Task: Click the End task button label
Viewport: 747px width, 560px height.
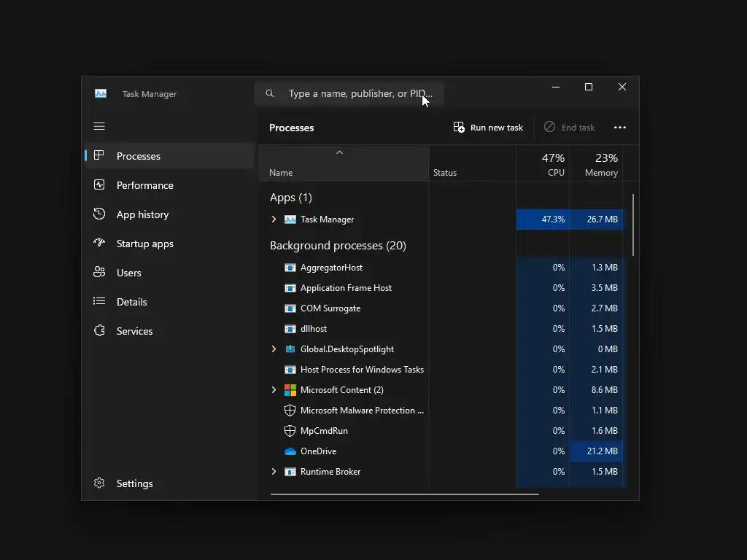Action: (578, 128)
